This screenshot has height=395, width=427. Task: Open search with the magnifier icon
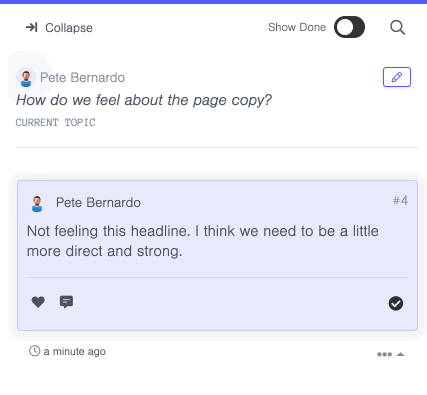click(x=397, y=27)
